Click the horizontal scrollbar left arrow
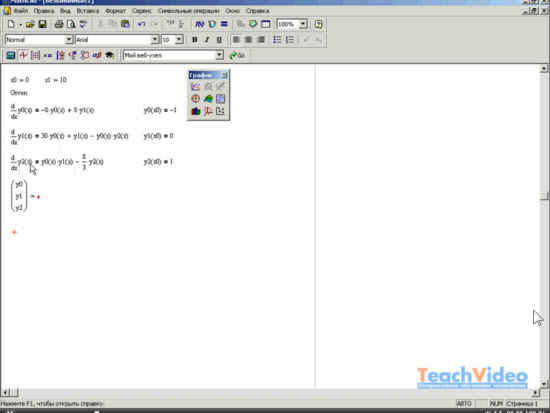The image size is (550, 413). [x=5, y=392]
